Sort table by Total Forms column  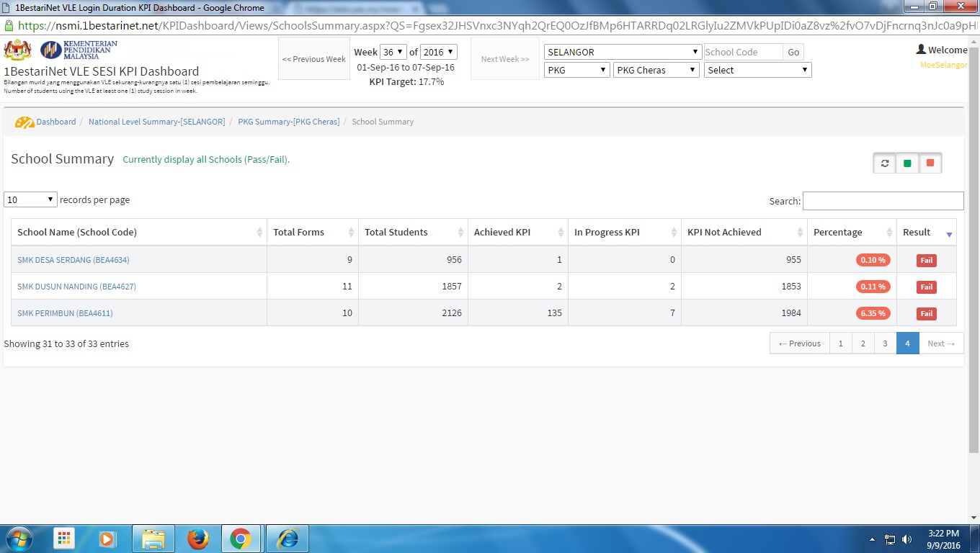(313, 233)
